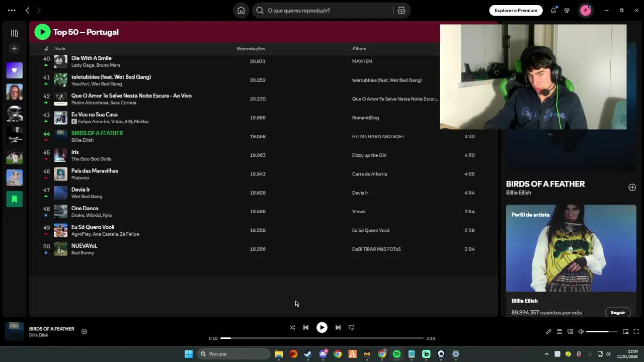Skip to the next track
The width and height of the screenshot is (644, 362).
pyautogui.click(x=338, y=327)
